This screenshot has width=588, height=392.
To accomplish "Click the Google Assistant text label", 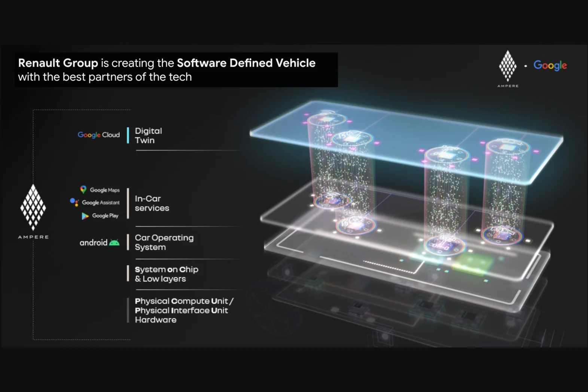I will point(101,203).
